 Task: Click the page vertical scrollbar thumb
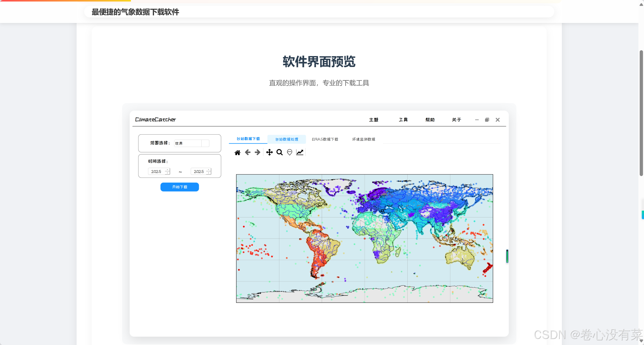641,113
